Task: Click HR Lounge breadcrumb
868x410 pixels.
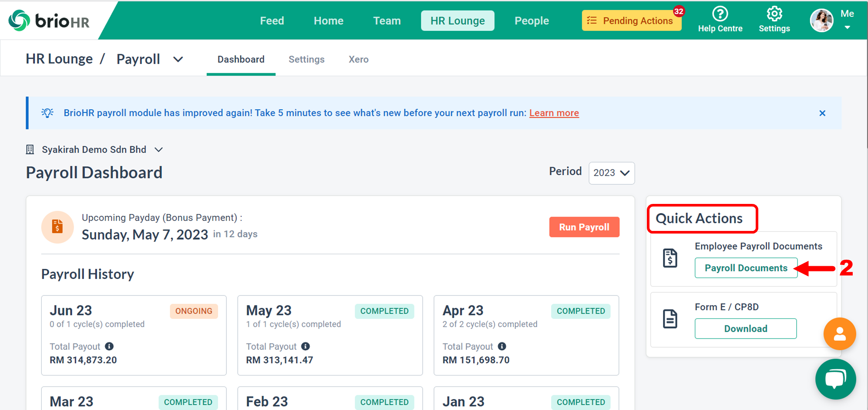Action: 59,59
